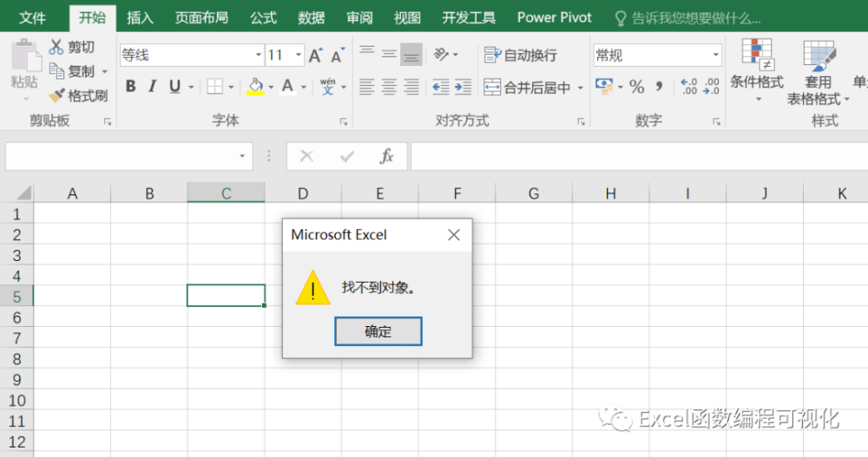Open the font size dropdown showing 11
868x457 pixels.
point(299,55)
